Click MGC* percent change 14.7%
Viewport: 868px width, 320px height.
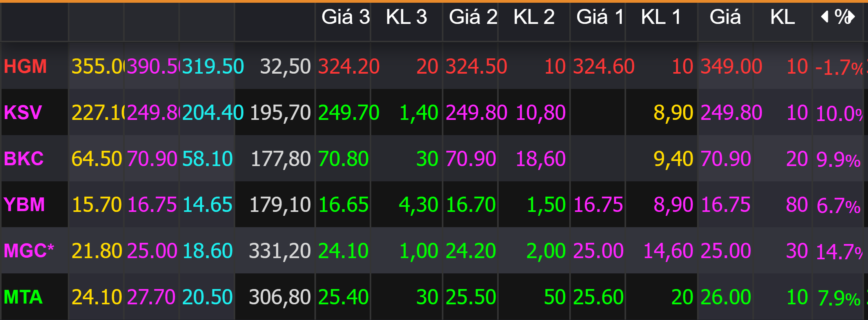pyautogui.click(x=839, y=251)
